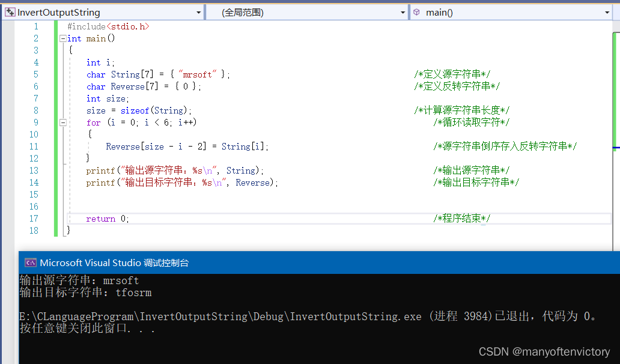This screenshot has width=620, height=364.
Task: Click the 按任意键关闭此窗口 message
Action: click(x=87, y=328)
